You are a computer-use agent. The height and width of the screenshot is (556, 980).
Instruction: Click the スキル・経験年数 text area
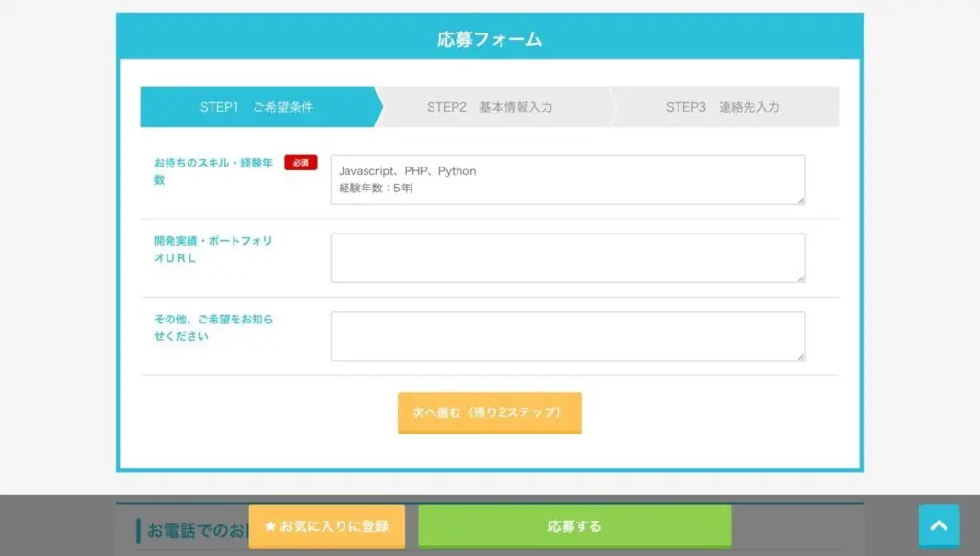coord(568,179)
